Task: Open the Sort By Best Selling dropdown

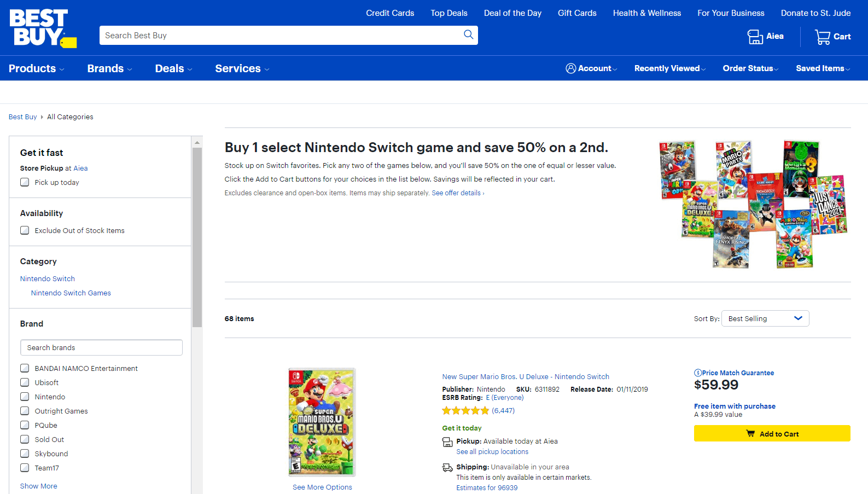Action: 765,318
